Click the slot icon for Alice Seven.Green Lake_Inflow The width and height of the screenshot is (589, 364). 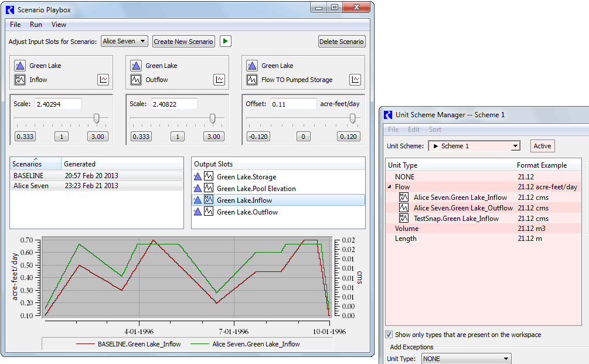[404, 197]
